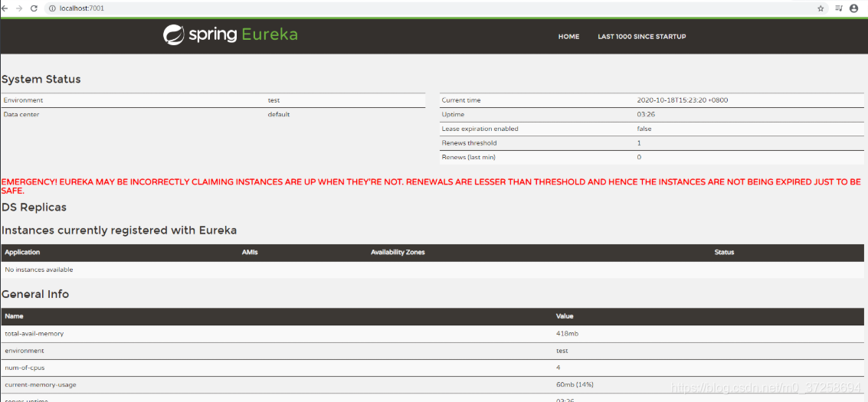The height and width of the screenshot is (402, 868).
Task: Select the num-of-cpus row name
Action: click(x=25, y=368)
